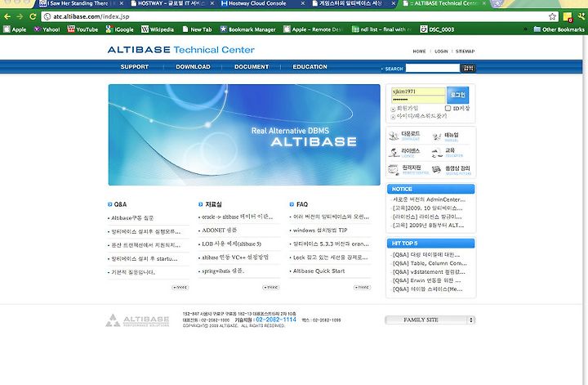Image resolution: width=588 pixels, height=385 pixels.
Task: Open the wrench settings menu icon
Action: (581, 16)
